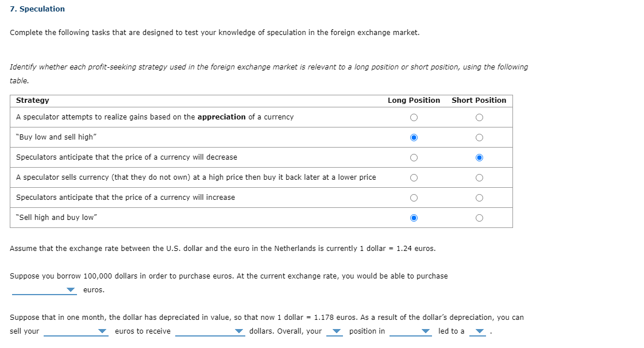The height and width of the screenshot is (348, 644).
Task: Select Long Position for selling currency not owned
Action: point(414,177)
